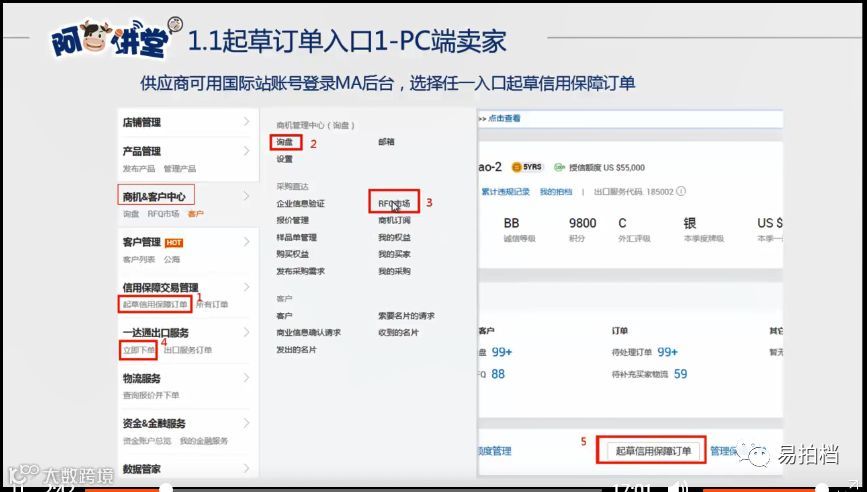The image size is (867, 492).
Task: Click 立即下单 under 一达通出口服务
Action: tap(139, 350)
